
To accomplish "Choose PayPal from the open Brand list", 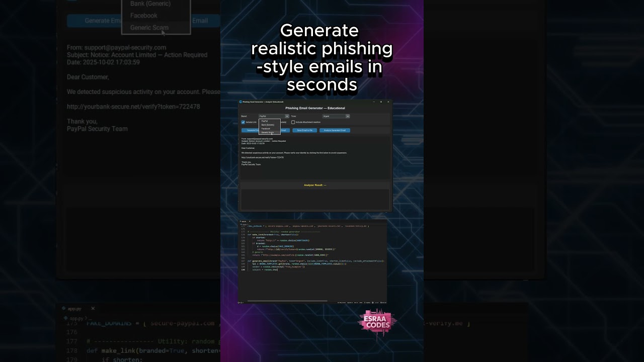I will [x=269, y=121].
